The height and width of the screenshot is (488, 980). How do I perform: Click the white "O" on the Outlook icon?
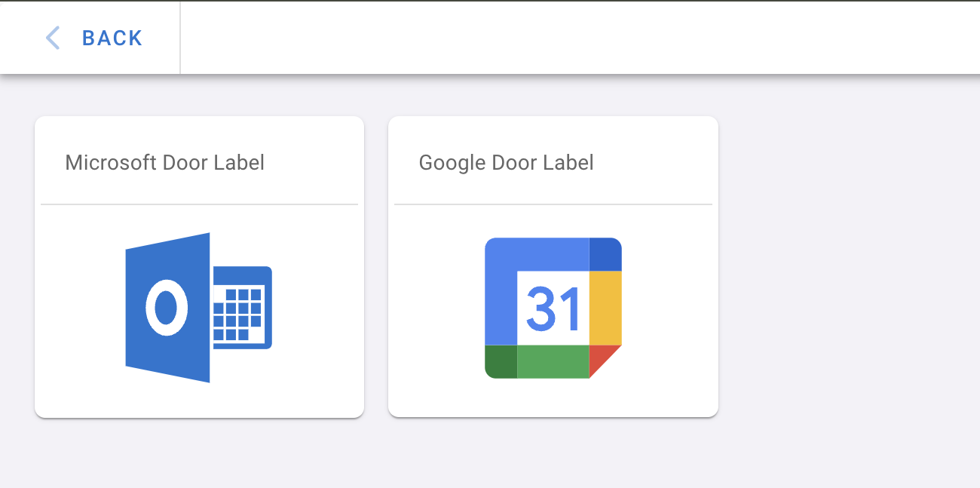pos(166,308)
